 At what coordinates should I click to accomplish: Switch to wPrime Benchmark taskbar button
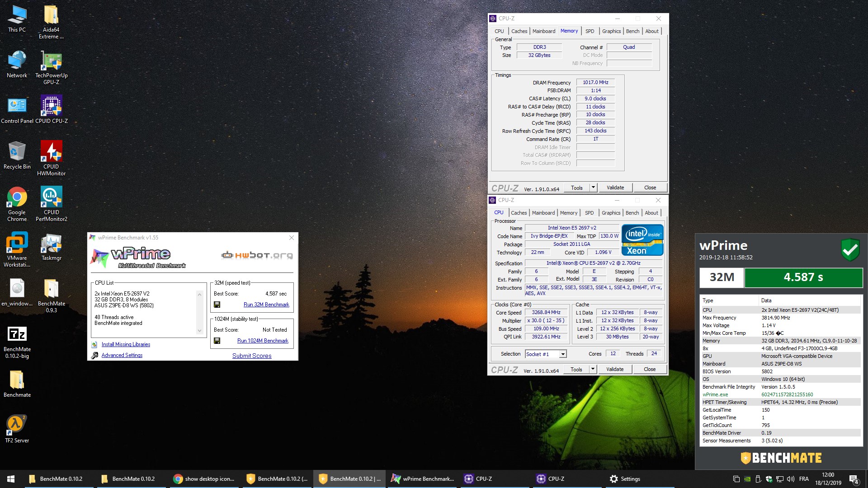(x=422, y=479)
